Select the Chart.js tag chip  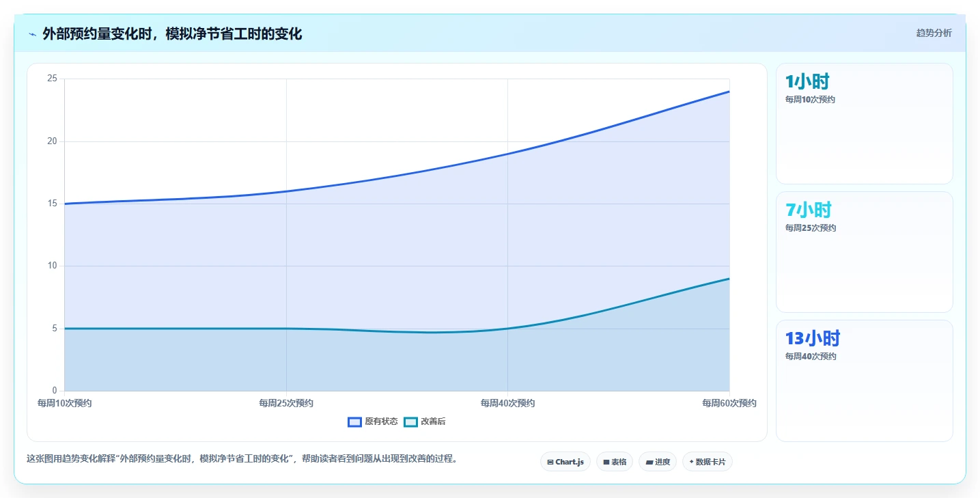(x=565, y=462)
